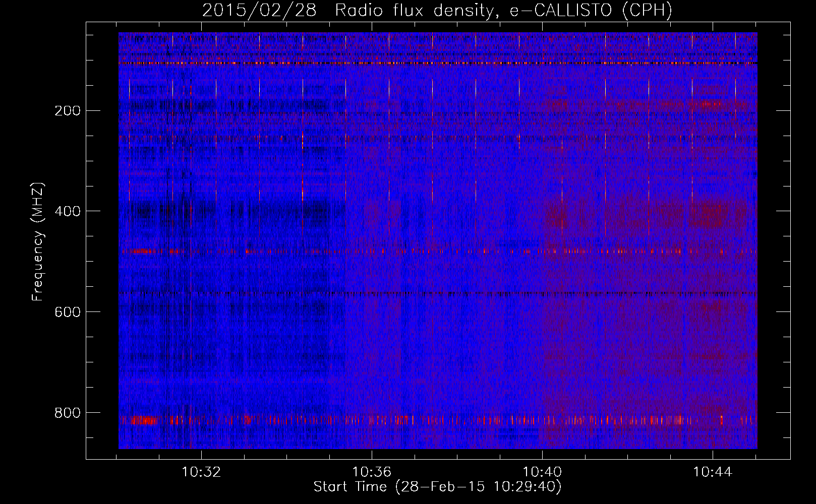Click the 10:36 time tick label
Viewport: 816px width, 504px height.
tap(372, 472)
